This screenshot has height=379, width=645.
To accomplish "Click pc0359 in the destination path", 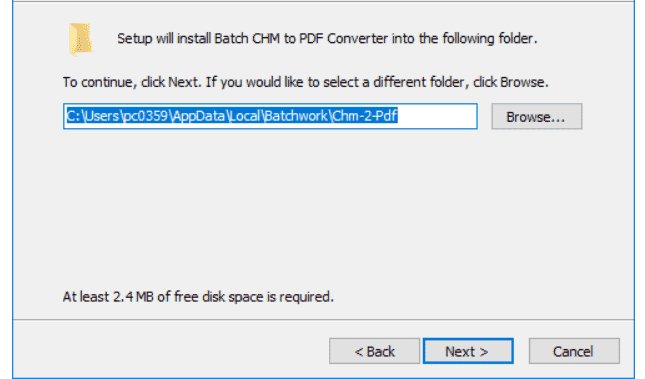I will pos(146,116).
